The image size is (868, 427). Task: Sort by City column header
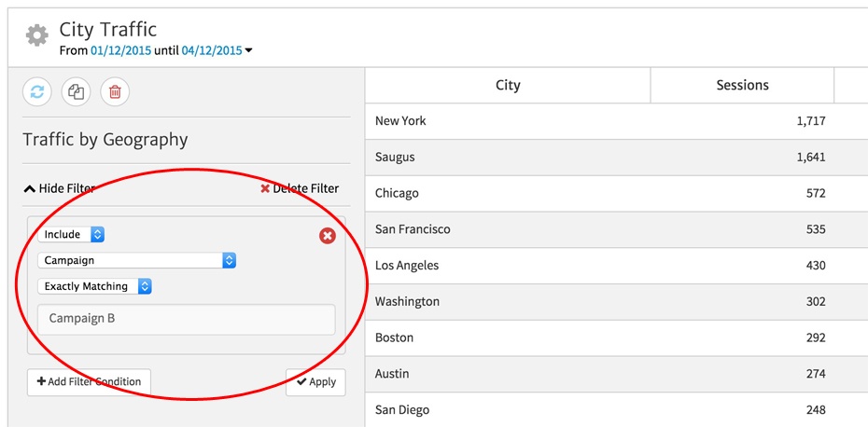coord(508,85)
